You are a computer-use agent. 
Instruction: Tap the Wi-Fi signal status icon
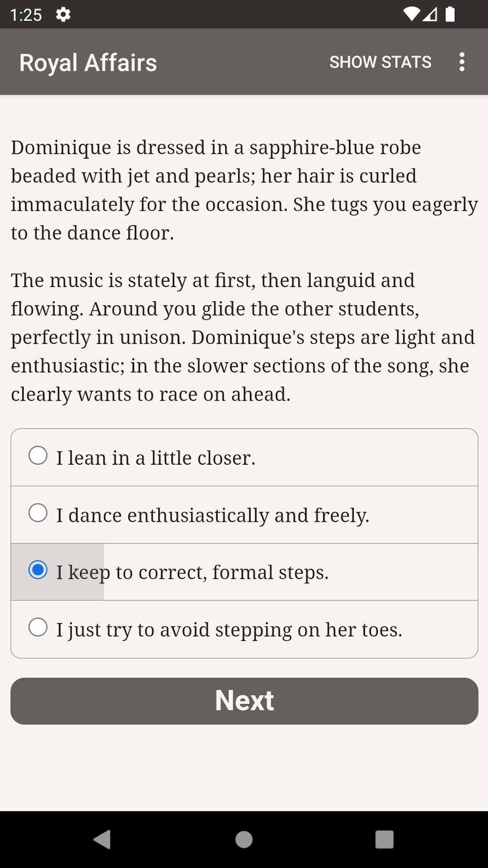pos(411,15)
